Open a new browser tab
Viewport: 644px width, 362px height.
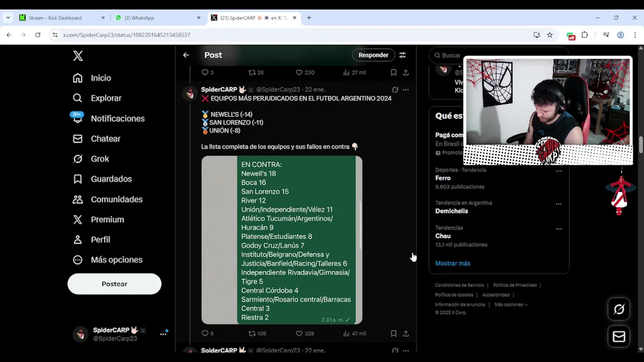click(309, 18)
